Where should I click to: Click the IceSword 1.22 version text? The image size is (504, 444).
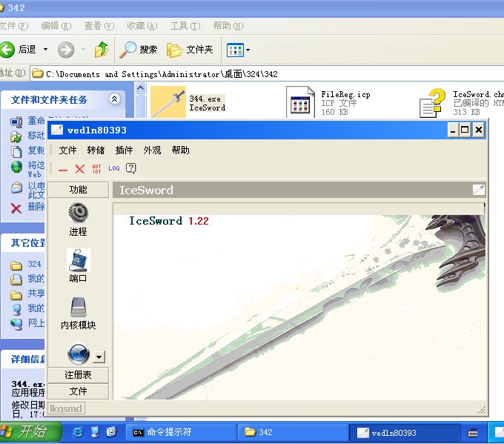[169, 221]
